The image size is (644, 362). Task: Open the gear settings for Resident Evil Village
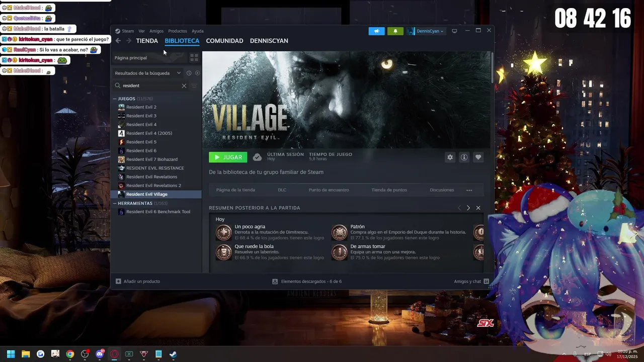(x=450, y=157)
